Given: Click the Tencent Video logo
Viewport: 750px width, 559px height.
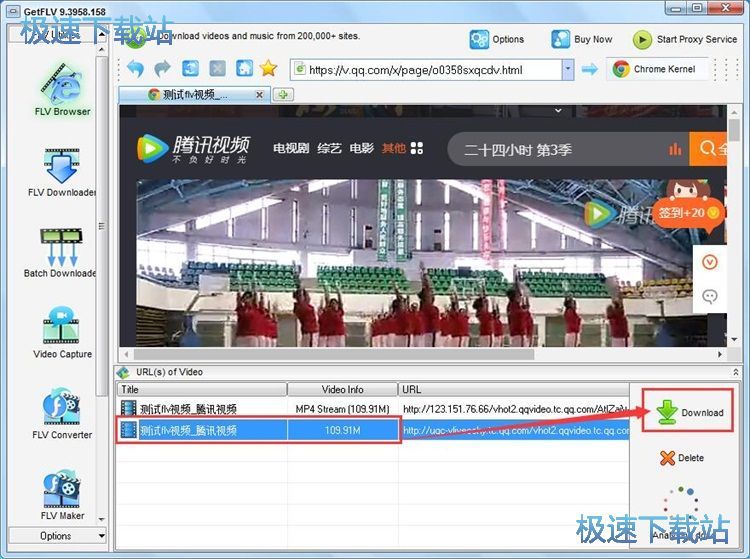Looking at the screenshot, I should 193,149.
